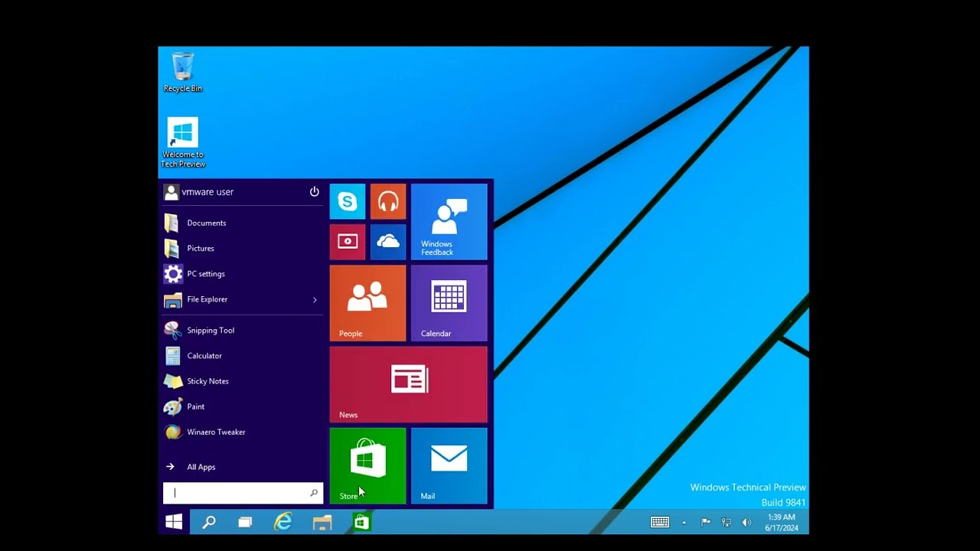Open PC settings from Start menu
The image size is (980, 551).
(242, 274)
